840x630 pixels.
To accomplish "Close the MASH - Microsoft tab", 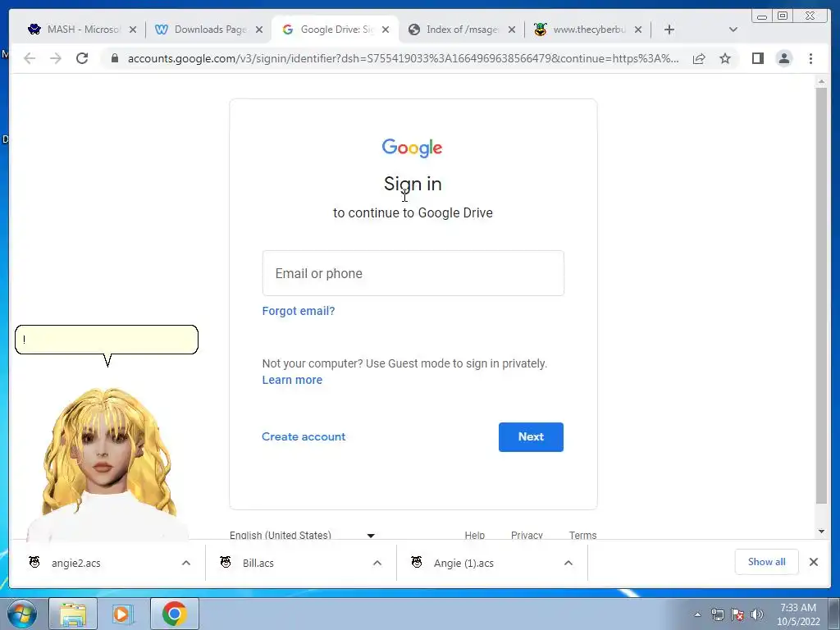I will 133,30.
